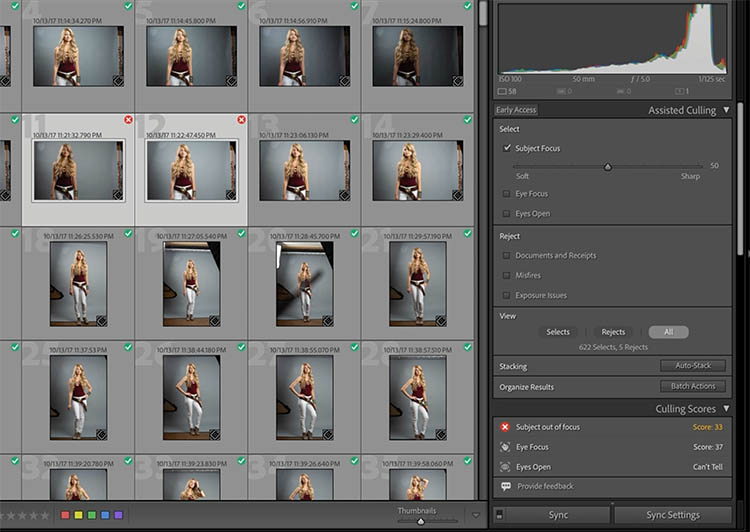Collapse the Culling Scores panel
This screenshot has height=532, width=750.
click(726, 409)
